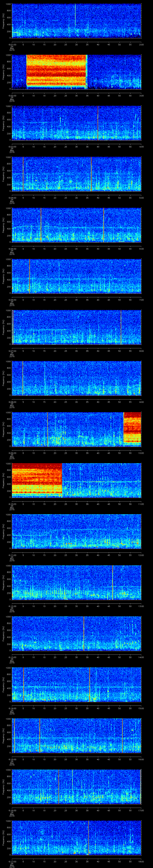Select the spectrogram panel starting at 6:08:00

76,378
